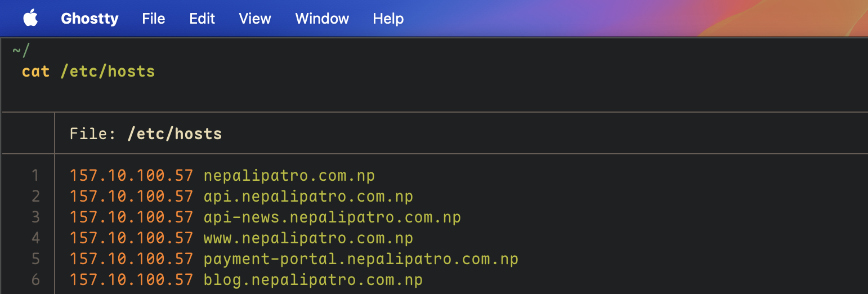Click line number 3 in gutter
This screenshot has width=868, height=294.
(35, 217)
